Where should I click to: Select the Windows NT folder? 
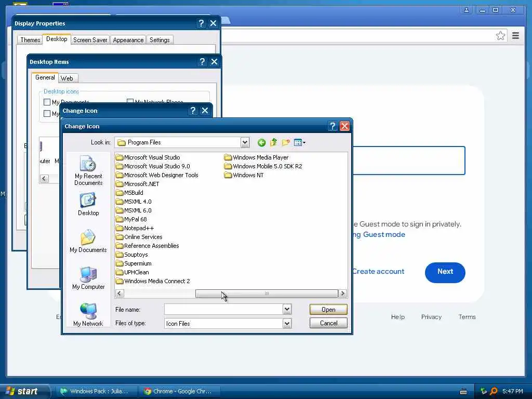[244, 175]
